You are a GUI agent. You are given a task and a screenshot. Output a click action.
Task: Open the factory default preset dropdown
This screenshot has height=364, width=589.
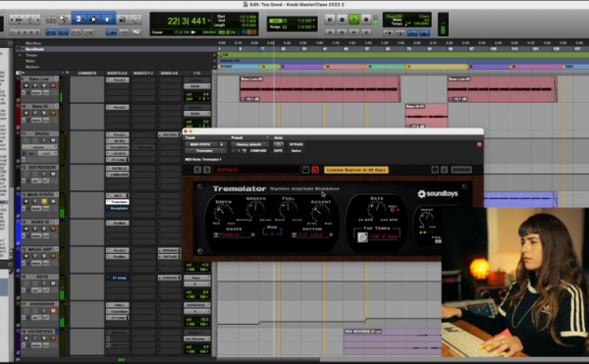coord(249,144)
